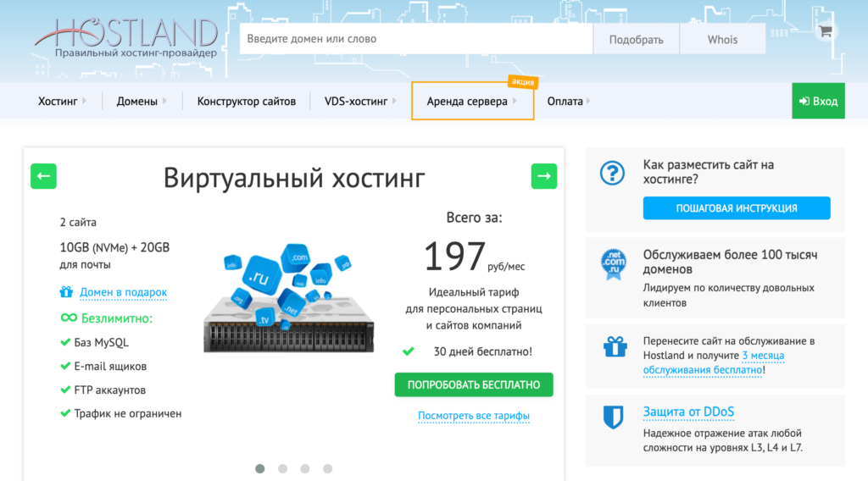The image size is (868, 481).
Task: Click the Hostland logo
Action: click(127, 37)
